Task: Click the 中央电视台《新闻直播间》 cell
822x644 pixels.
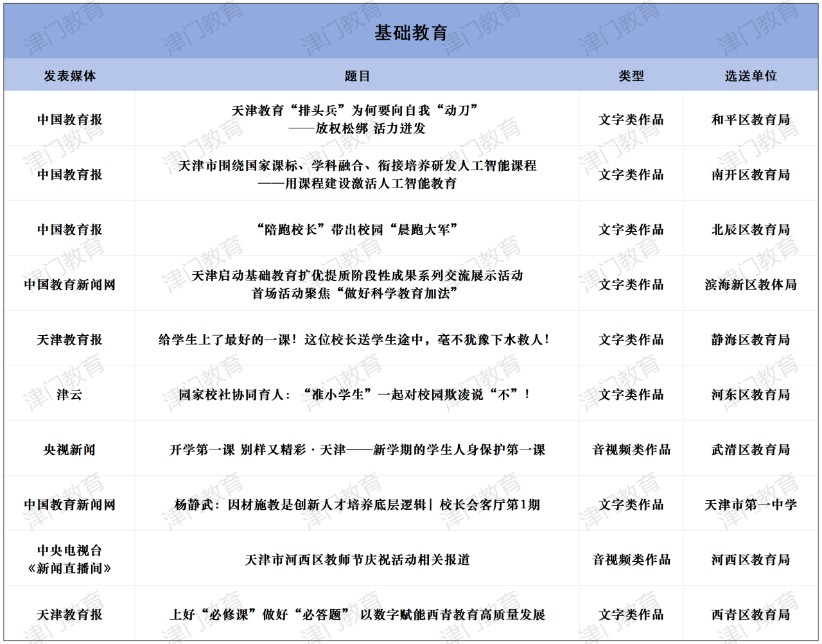Action: tap(69, 559)
